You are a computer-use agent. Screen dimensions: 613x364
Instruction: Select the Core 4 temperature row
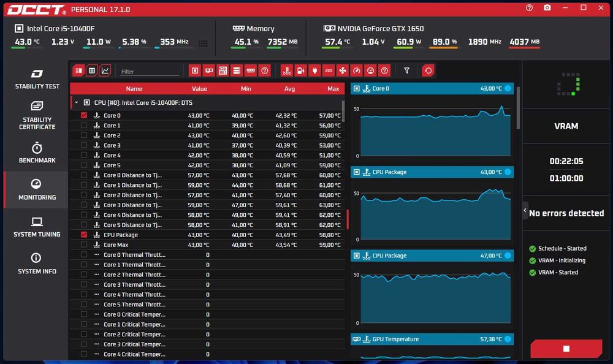[x=207, y=155]
